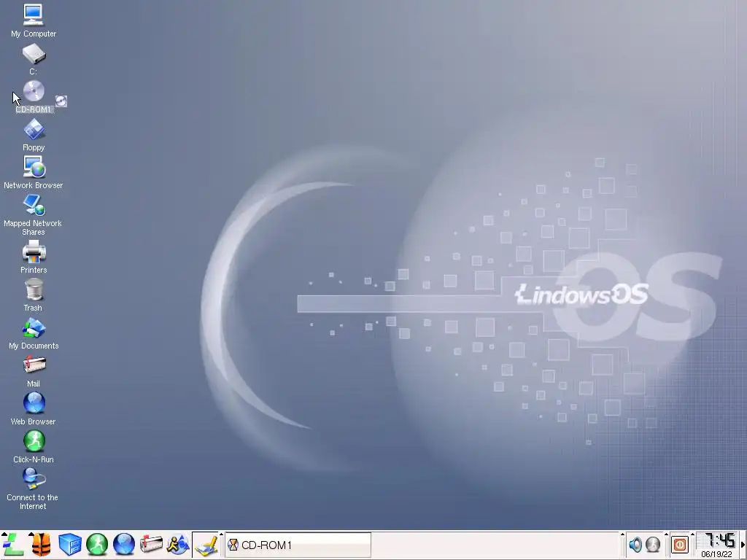The image size is (747, 560).
Task: Launch the blue globe browser in taskbar
Action: point(124,544)
